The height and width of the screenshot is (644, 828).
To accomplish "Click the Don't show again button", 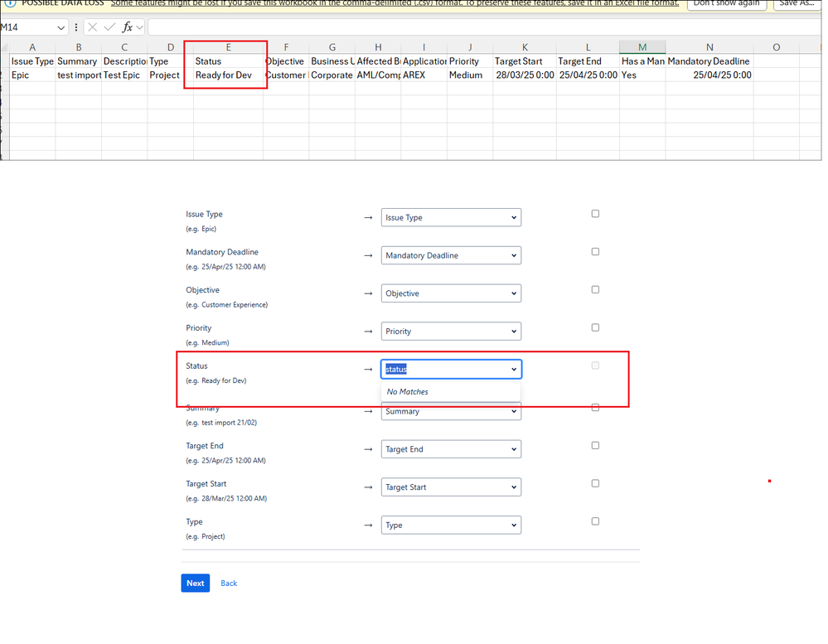I will 727,3.
